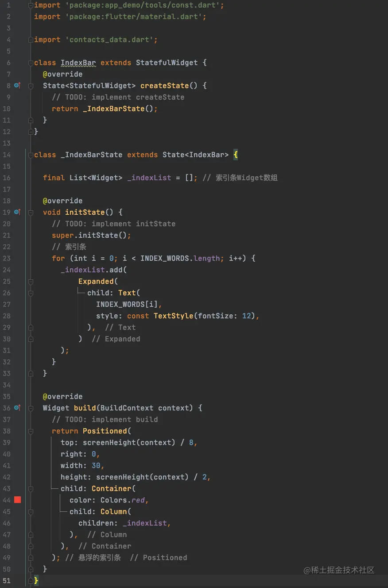This screenshot has width=388, height=588.
Task: Open the red color swatch in the gutter
Action: click(x=17, y=500)
